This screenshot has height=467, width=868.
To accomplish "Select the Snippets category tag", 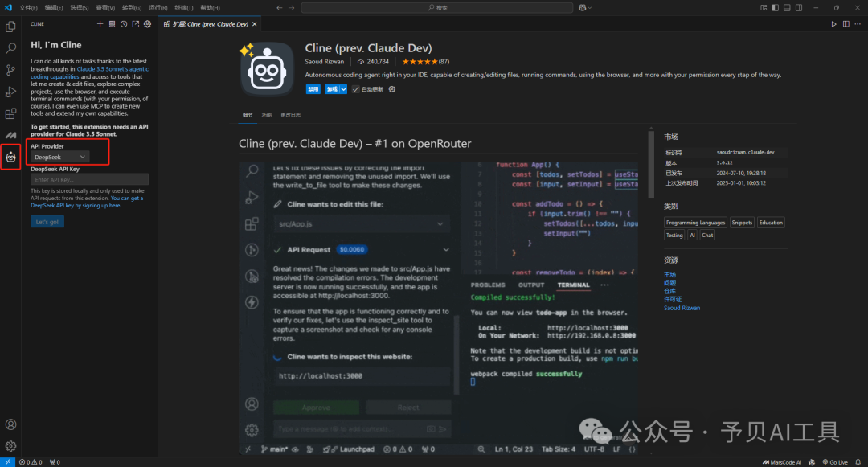I will [x=742, y=223].
